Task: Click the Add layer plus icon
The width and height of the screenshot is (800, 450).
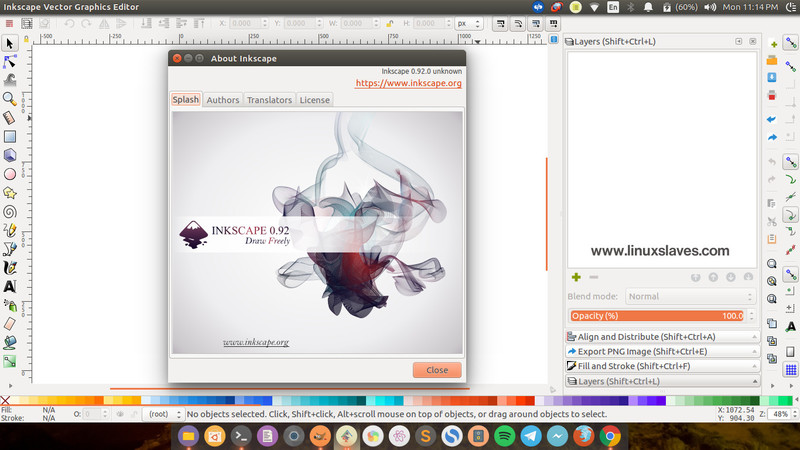Action: (x=576, y=277)
